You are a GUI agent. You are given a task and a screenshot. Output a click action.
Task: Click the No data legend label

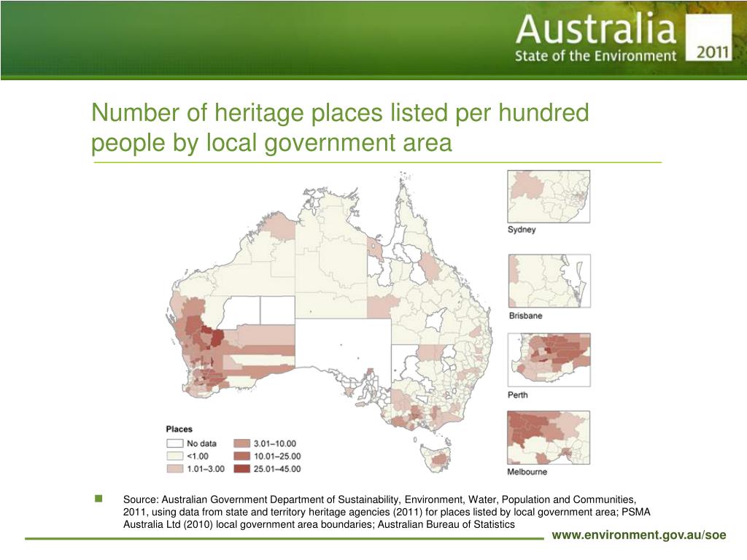201,443
